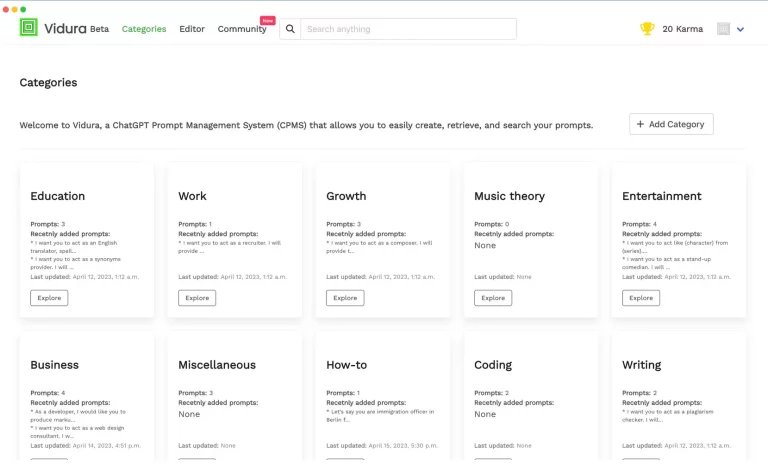This screenshot has width=768, height=466.
Task: Open Explore for the Entertainment category
Action: pos(641,298)
